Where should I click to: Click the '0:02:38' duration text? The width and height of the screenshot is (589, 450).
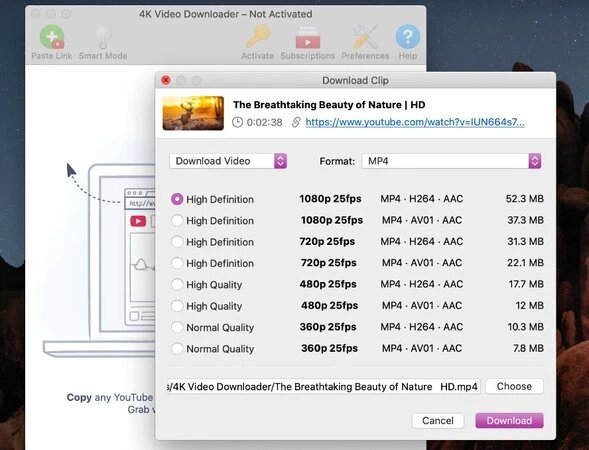(x=264, y=122)
